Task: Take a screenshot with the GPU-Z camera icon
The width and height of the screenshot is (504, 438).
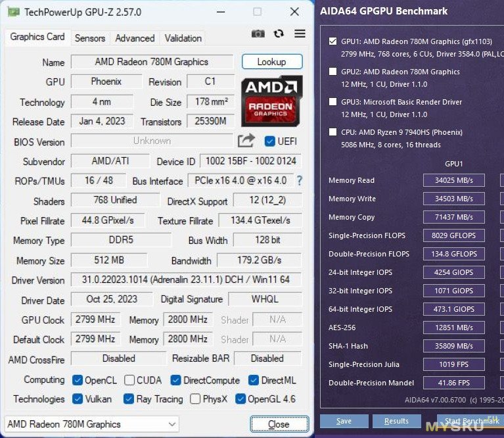Action: coord(258,34)
